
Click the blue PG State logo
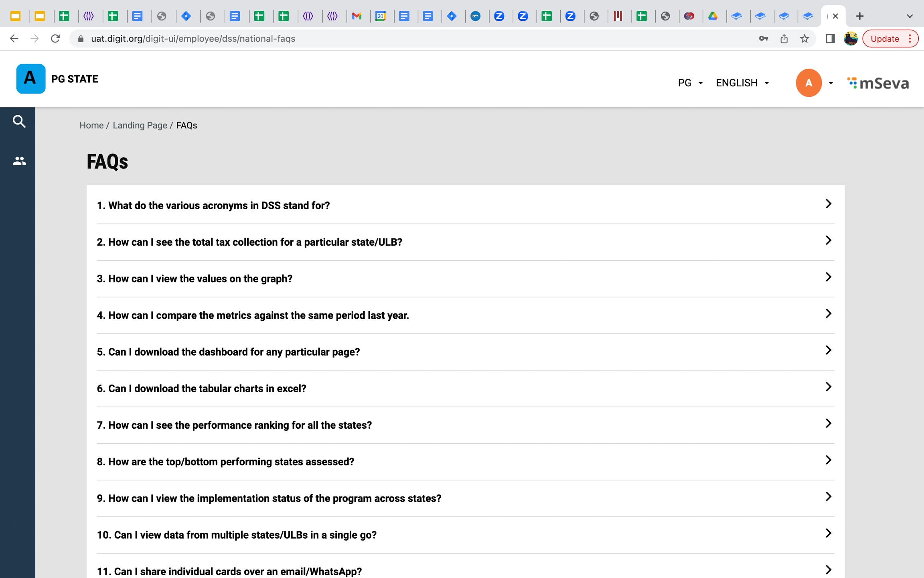tap(30, 79)
